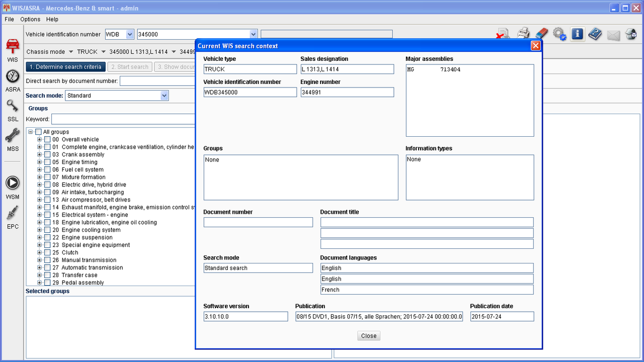Open the SSL key module
The height and width of the screenshot is (362, 644).
click(13, 110)
